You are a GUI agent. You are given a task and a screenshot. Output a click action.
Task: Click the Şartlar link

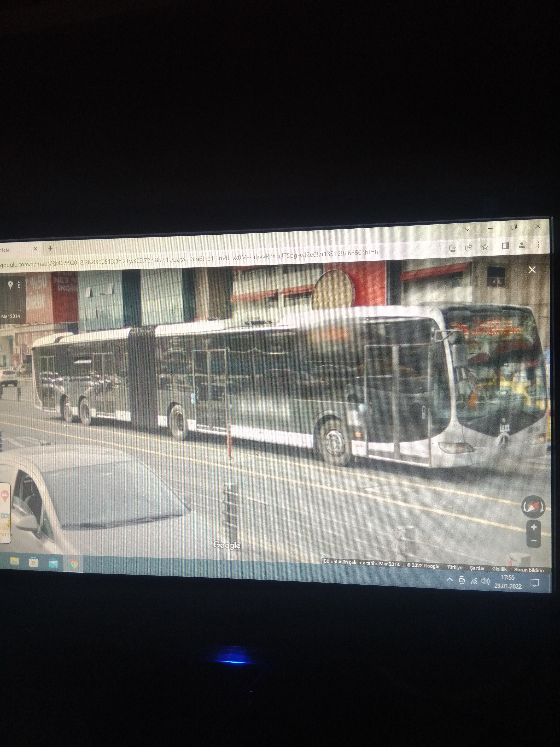tap(477, 568)
